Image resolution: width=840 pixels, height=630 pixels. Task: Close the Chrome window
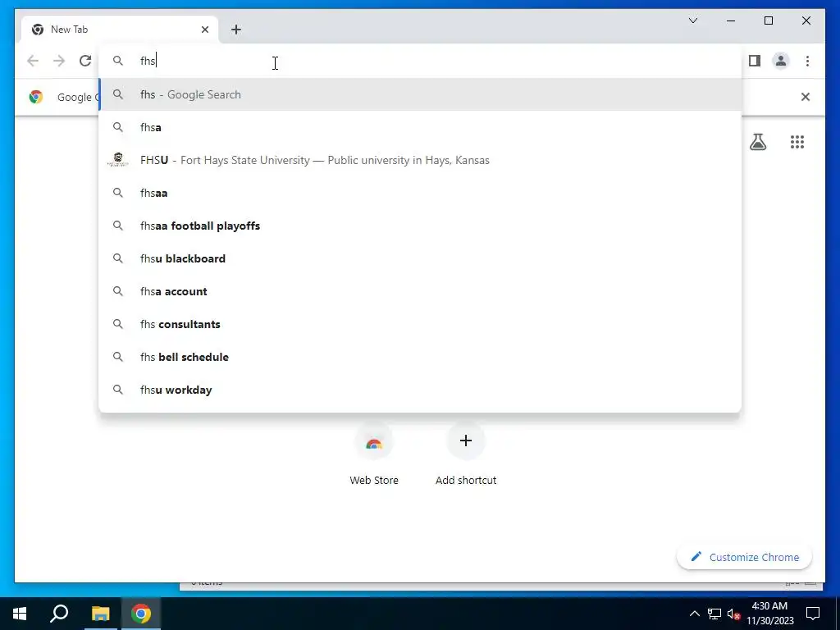pyautogui.click(x=806, y=21)
